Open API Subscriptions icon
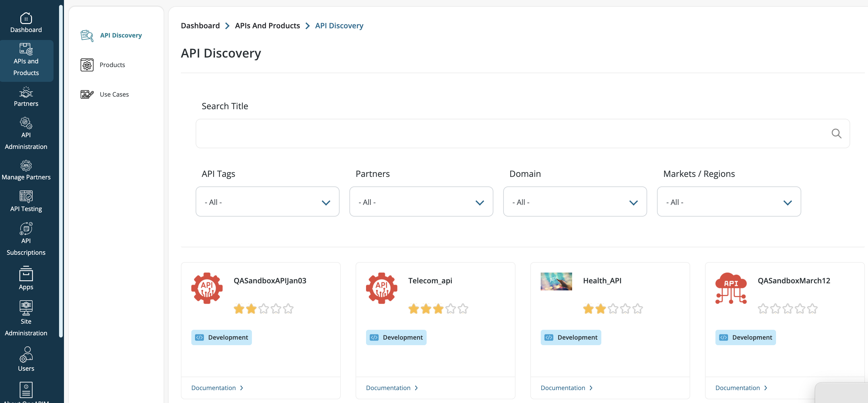This screenshot has width=868, height=403. (26, 229)
